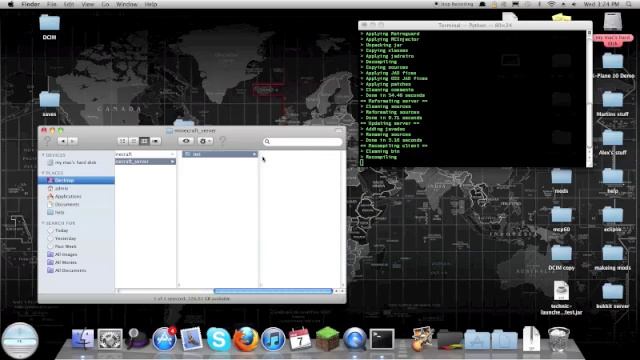Click Stop Recording in menu bar

point(454,4)
